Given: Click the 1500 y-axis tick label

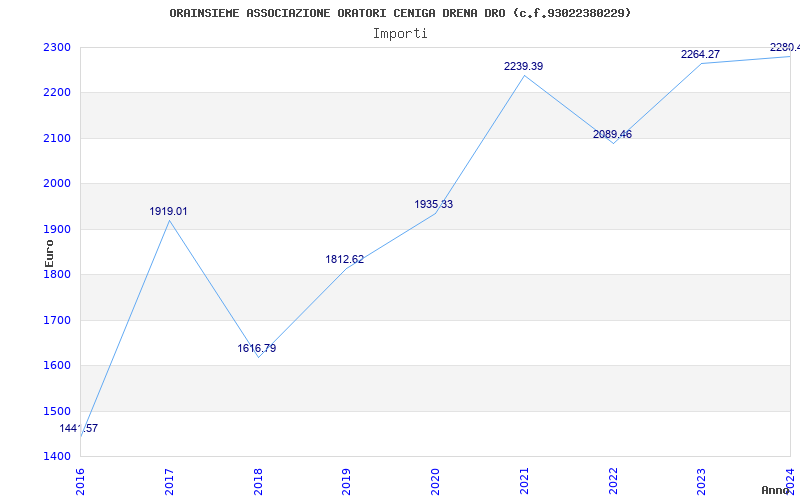Looking at the screenshot, I should [57, 411].
